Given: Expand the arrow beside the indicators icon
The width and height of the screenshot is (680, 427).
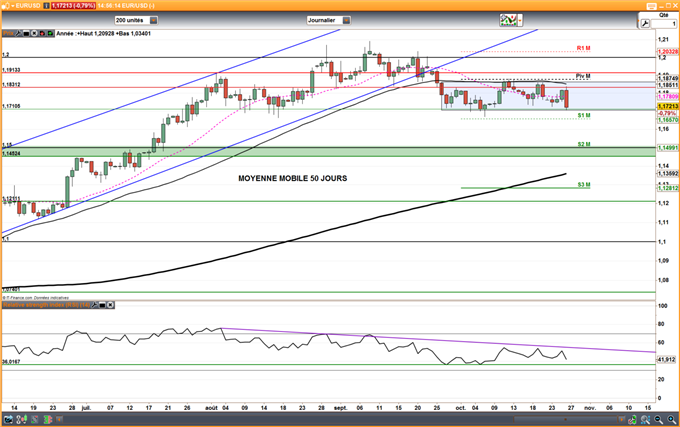Looking at the screenshot, I should click(520, 20).
